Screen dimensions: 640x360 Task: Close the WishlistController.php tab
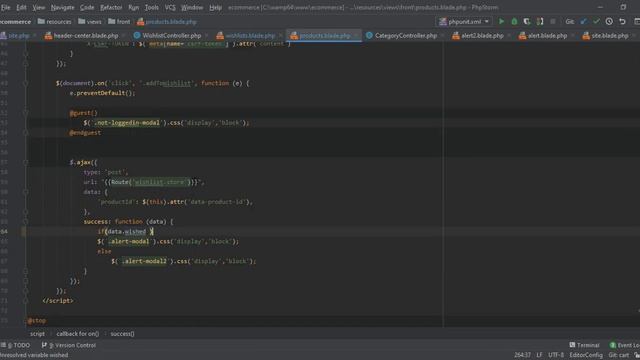tap(207, 36)
